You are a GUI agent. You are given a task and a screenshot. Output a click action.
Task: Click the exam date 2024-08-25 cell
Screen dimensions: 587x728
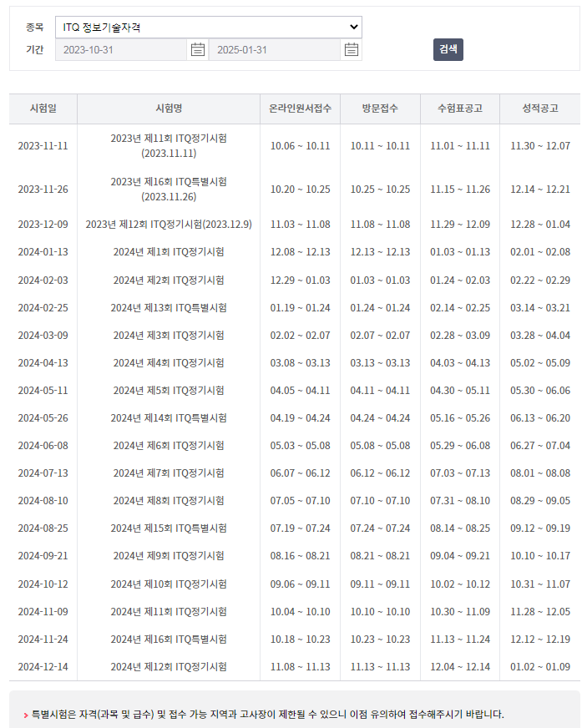43,528
